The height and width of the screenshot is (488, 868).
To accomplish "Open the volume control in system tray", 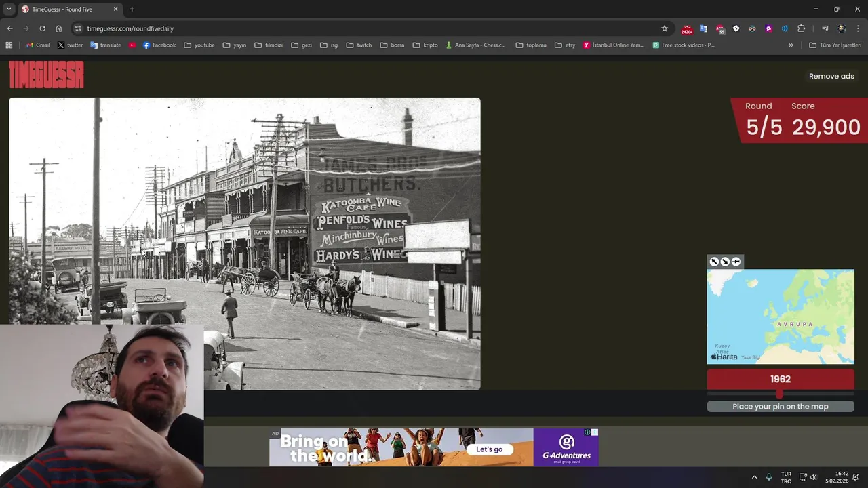I will [814, 477].
